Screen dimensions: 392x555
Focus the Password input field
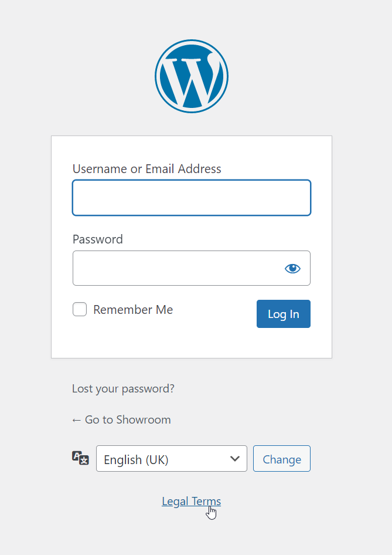176,269
